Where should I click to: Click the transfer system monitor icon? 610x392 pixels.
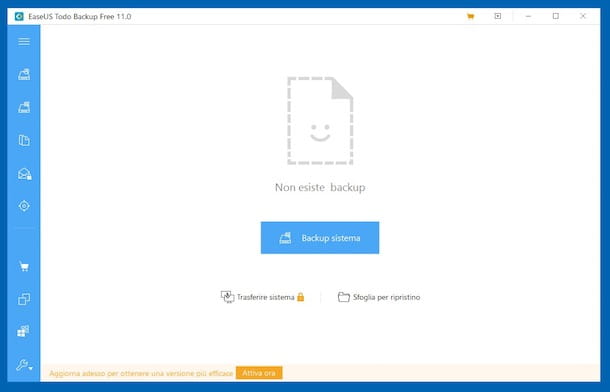(227, 297)
